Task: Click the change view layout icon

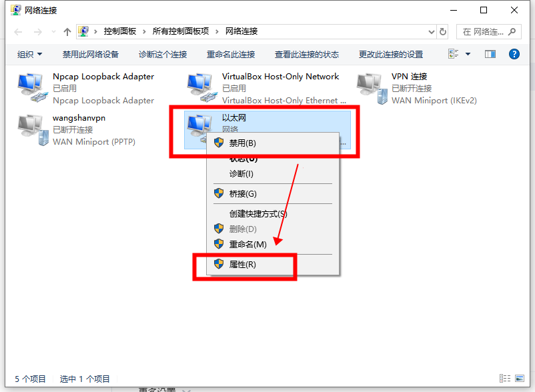Action: [x=453, y=54]
